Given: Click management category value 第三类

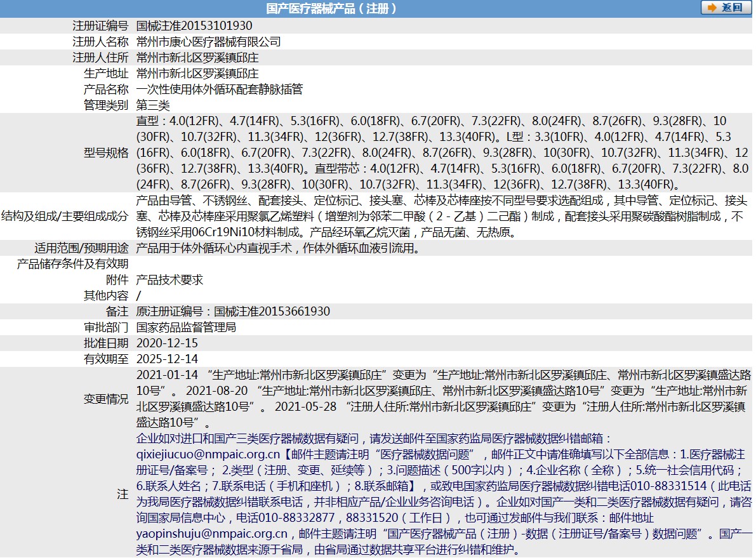Looking at the screenshot, I should pos(153,105).
